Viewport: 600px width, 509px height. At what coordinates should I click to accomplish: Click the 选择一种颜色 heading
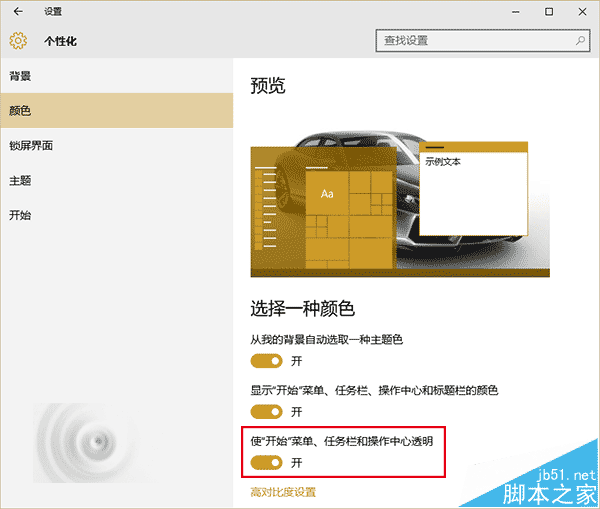(x=303, y=308)
